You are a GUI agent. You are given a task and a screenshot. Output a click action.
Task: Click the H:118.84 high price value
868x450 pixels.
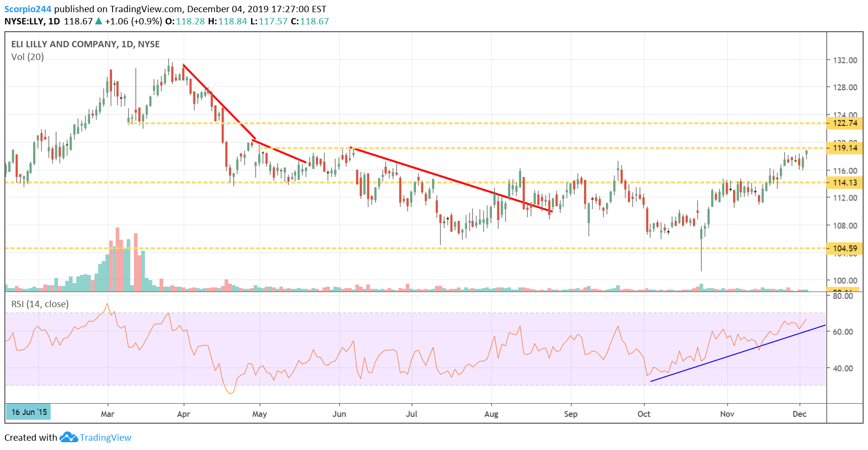point(227,21)
